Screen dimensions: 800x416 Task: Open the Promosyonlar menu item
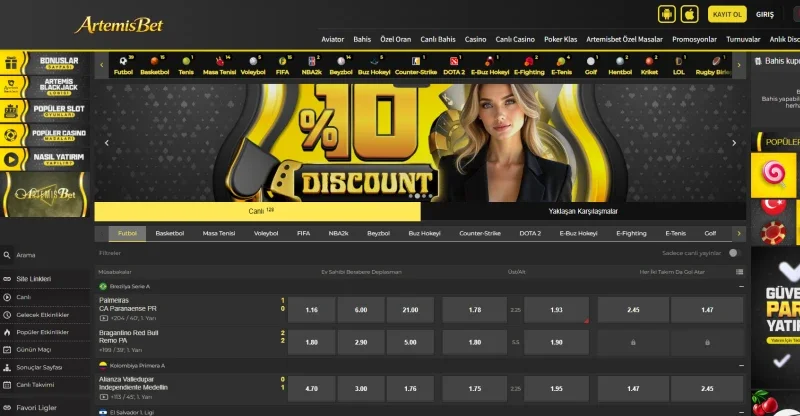(694, 39)
